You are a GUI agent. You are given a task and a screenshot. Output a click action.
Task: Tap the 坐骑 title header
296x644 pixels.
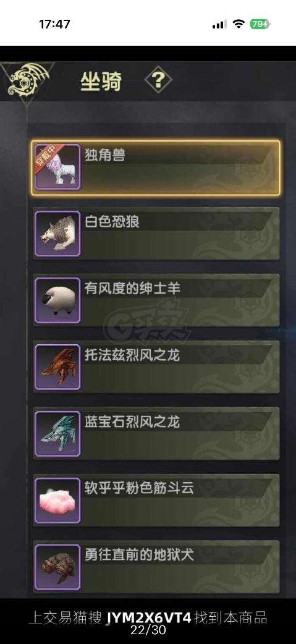[x=101, y=81]
